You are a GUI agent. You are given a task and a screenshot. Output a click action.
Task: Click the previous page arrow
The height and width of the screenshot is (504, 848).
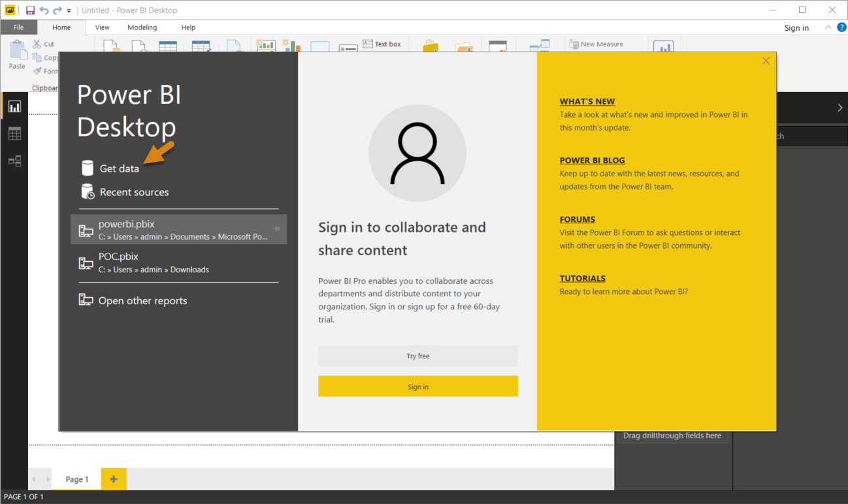(x=34, y=479)
